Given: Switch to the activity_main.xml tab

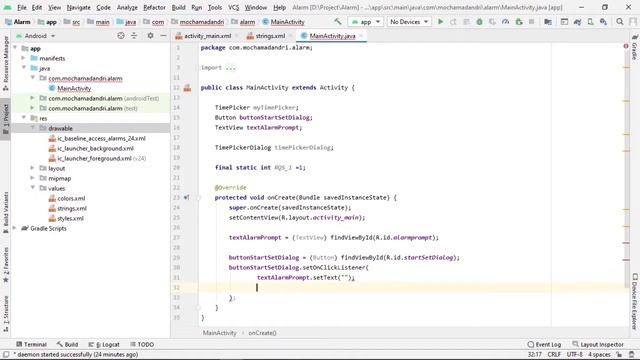Looking at the screenshot, I should [207, 36].
